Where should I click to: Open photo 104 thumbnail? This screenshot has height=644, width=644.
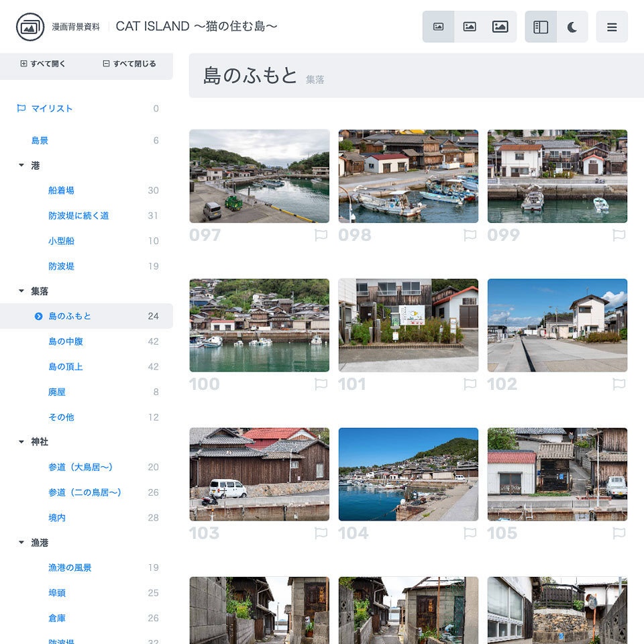[x=408, y=474]
